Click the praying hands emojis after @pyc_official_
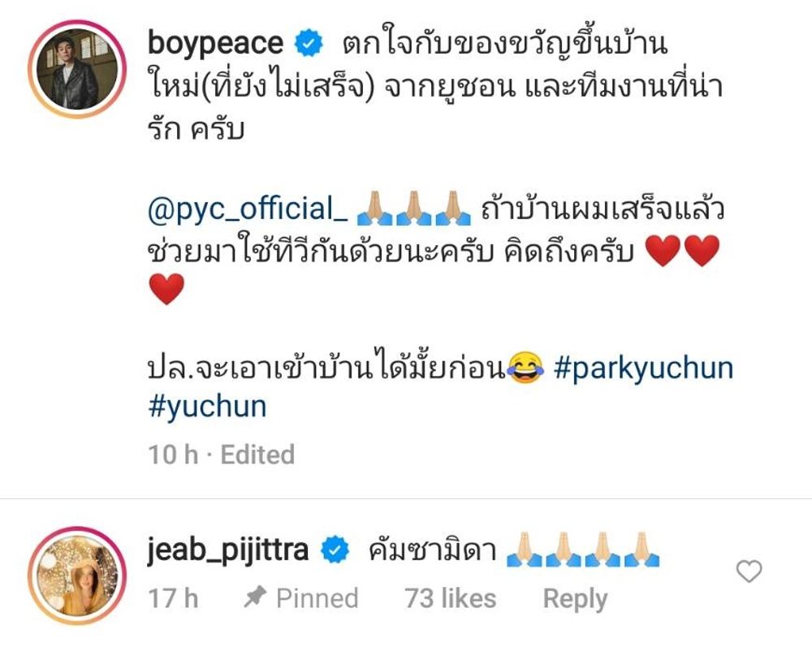This screenshot has width=812, height=647. 414,209
